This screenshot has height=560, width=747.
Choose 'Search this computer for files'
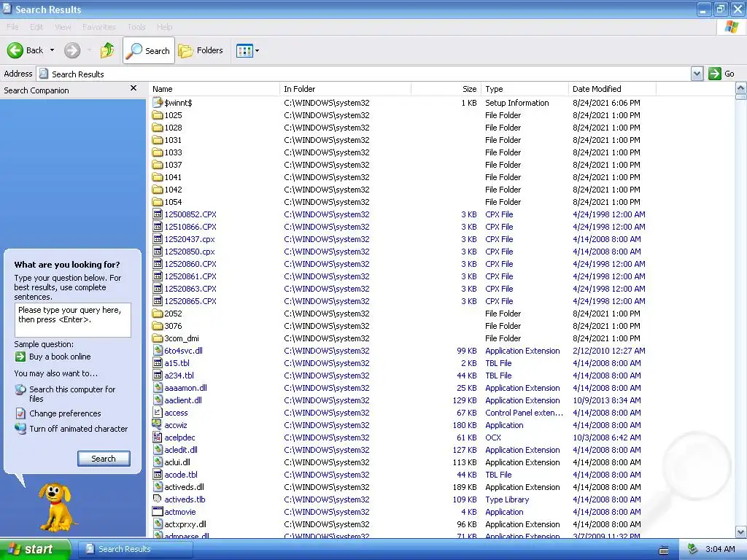click(72, 394)
